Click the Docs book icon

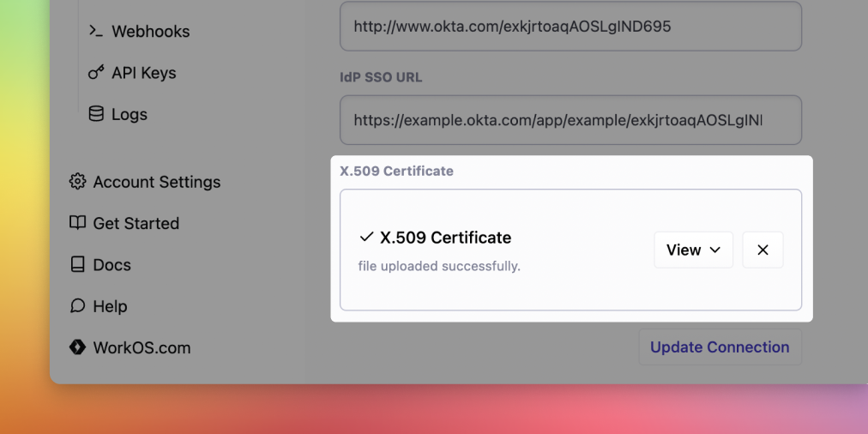[78, 264]
